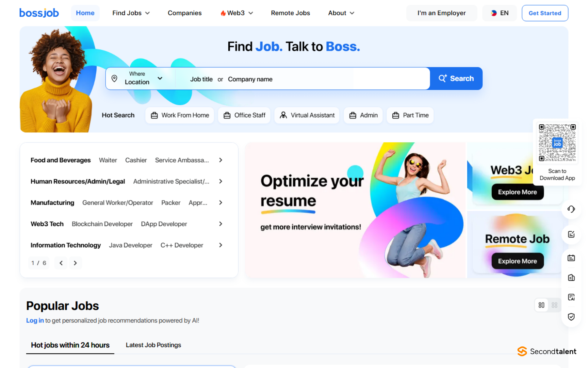Open the EN language selector
The height and width of the screenshot is (368, 588).
click(499, 13)
